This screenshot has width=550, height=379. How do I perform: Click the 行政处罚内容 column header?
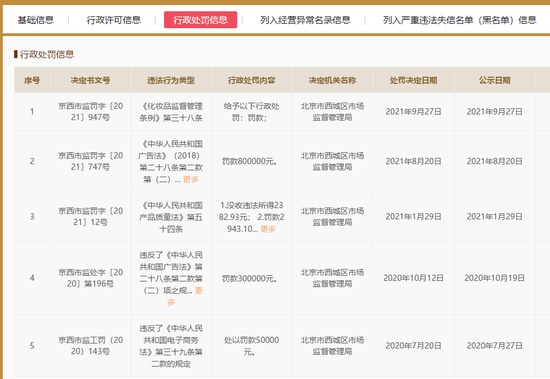click(x=251, y=80)
